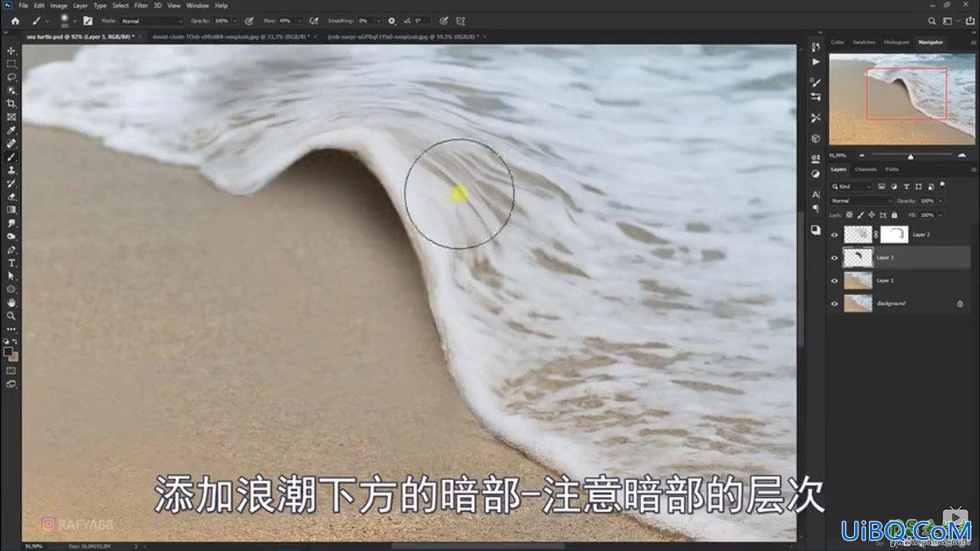Viewport: 980px width, 551px height.
Task: Open the Window menu
Action: coord(198,6)
